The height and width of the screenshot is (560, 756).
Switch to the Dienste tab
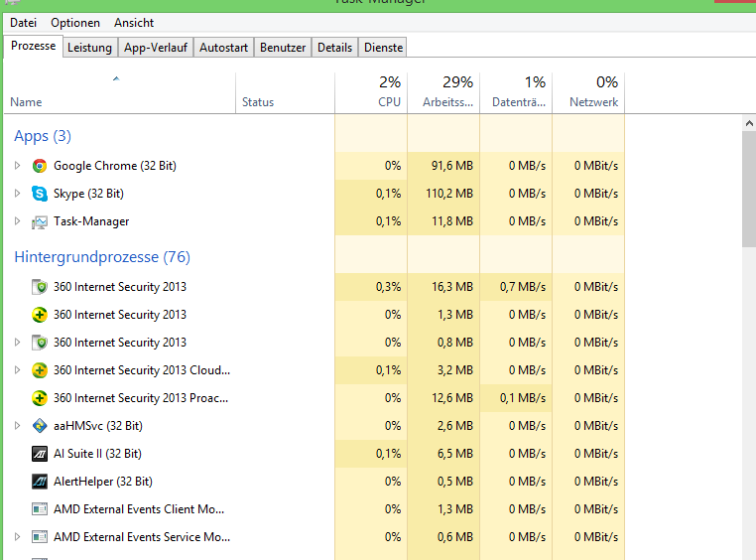coord(383,48)
